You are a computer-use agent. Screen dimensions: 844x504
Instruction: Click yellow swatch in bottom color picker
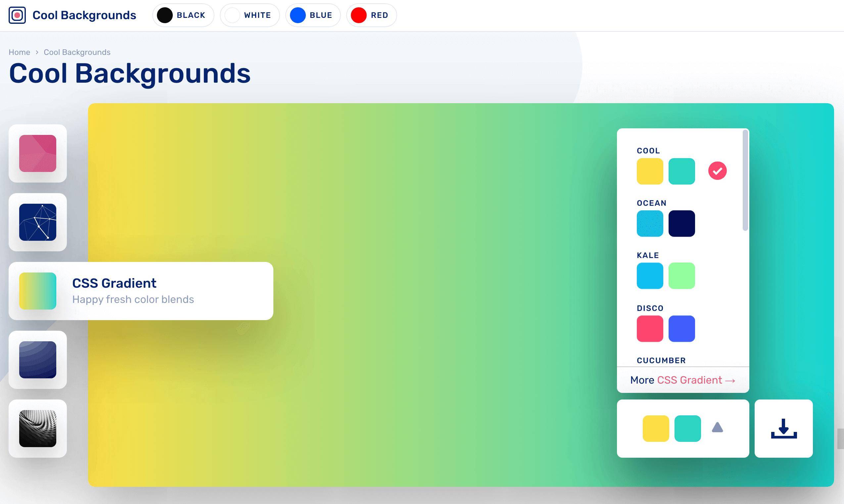656,429
